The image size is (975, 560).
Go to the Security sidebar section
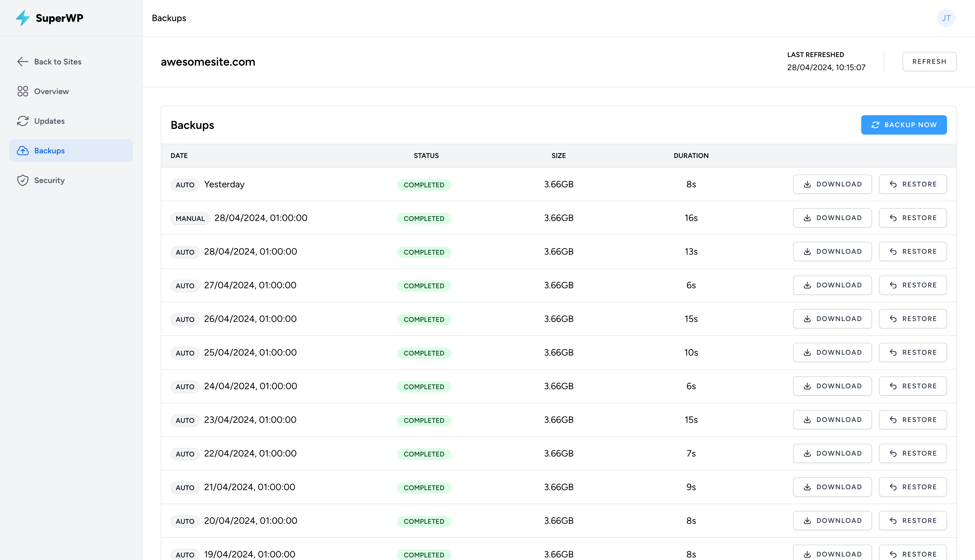tap(49, 180)
